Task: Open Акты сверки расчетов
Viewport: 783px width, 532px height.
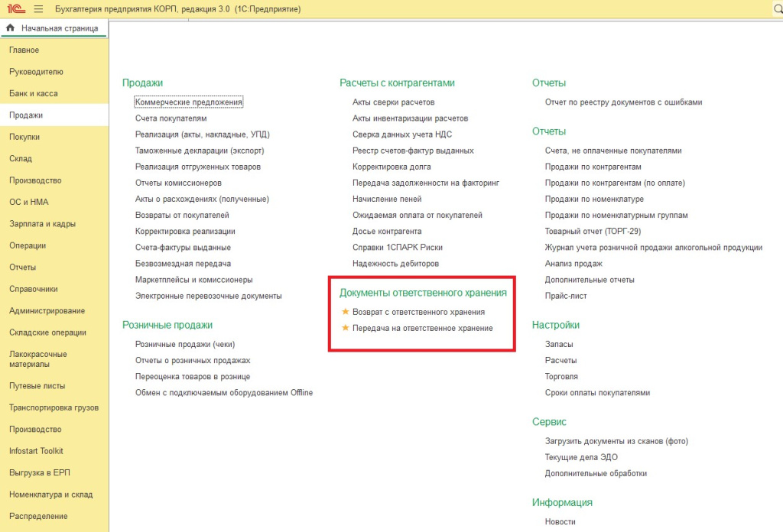Action: (x=393, y=102)
